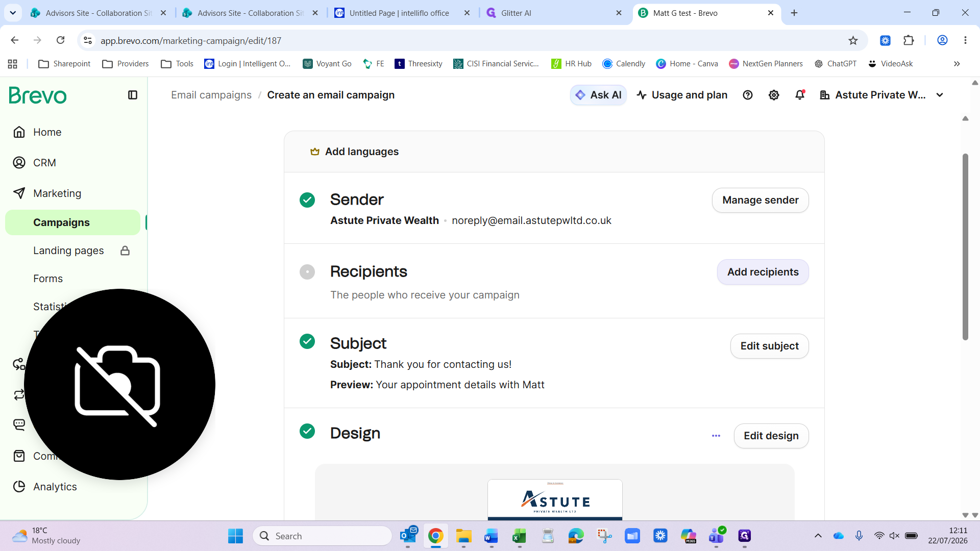Click the page vertical scrollbar
The image size is (980, 551).
965,247
